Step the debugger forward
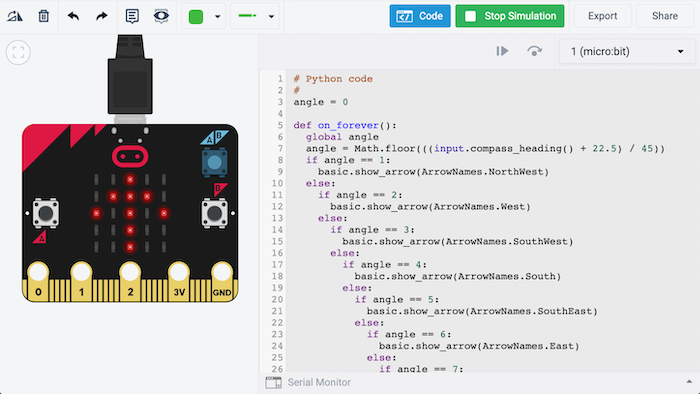This screenshot has width=700, height=394. (x=502, y=51)
